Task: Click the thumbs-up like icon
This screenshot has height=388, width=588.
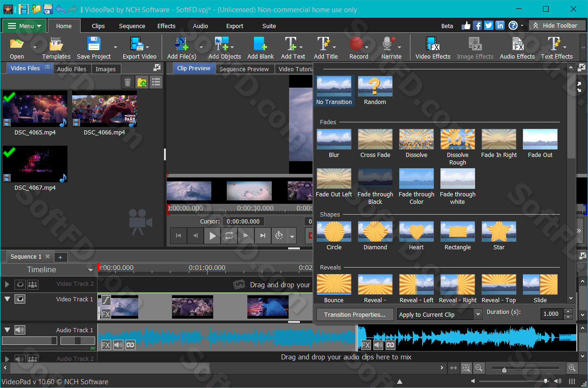Action: (x=466, y=26)
